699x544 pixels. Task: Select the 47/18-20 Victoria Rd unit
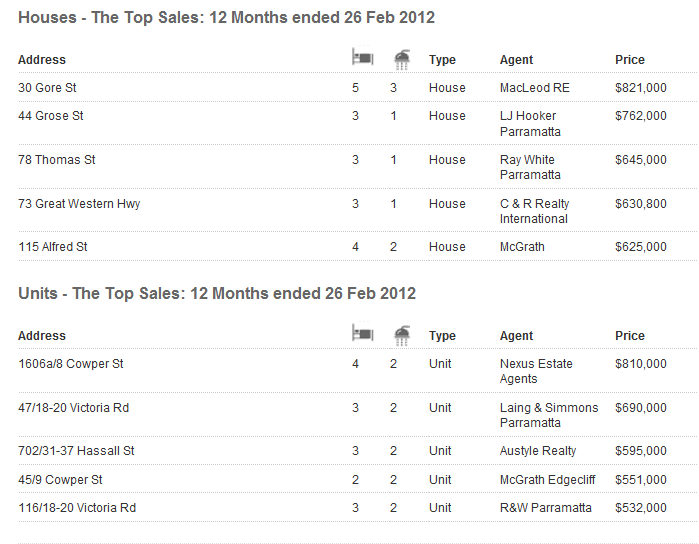point(73,408)
